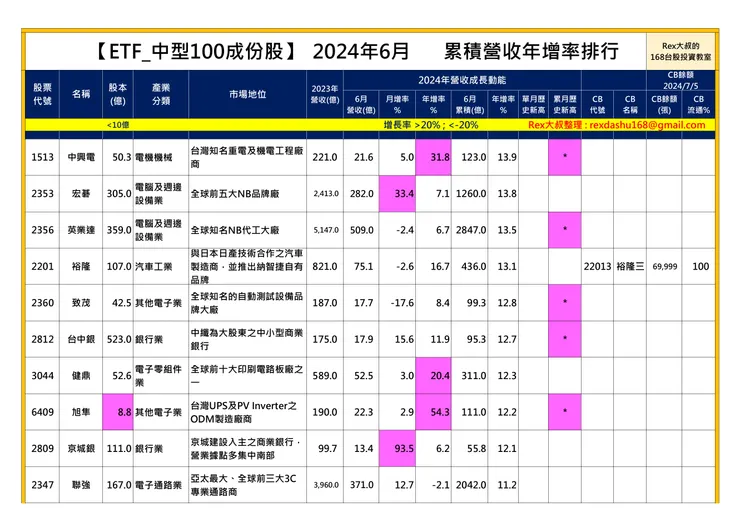Select the stock name 中興電
This screenshot has height=523, width=740.
[x=81, y=157]
